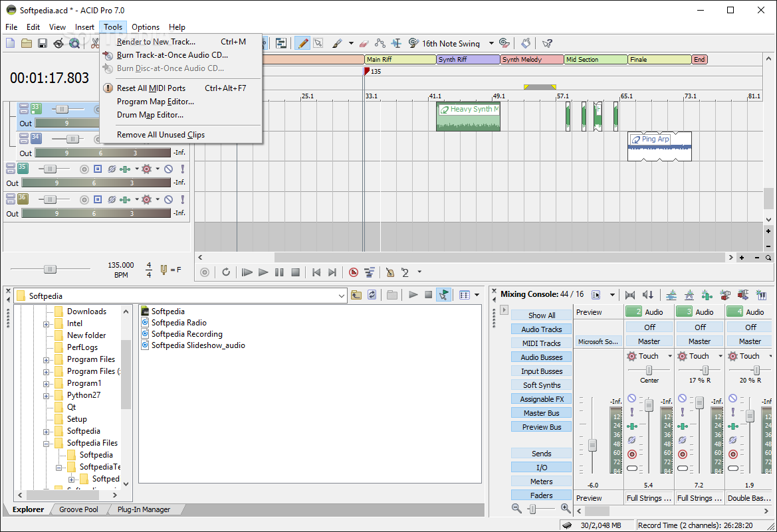This screenshot has height=532, width=777.
Task: Open the Paint tool dropdown arrow
Action: point(351,43)
